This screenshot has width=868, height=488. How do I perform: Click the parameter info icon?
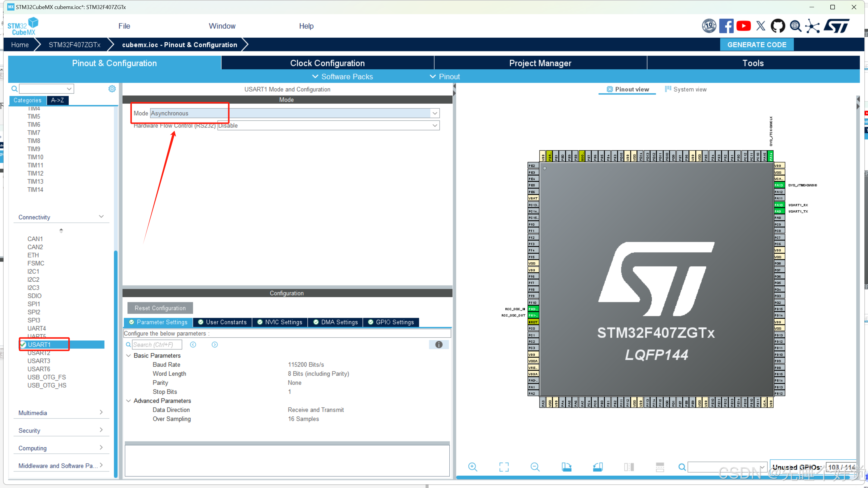click(x=439, y=345)
